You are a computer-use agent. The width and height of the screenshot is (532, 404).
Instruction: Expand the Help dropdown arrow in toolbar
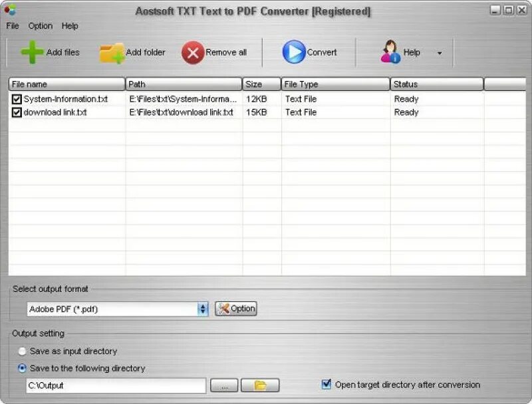coord(440,53)
